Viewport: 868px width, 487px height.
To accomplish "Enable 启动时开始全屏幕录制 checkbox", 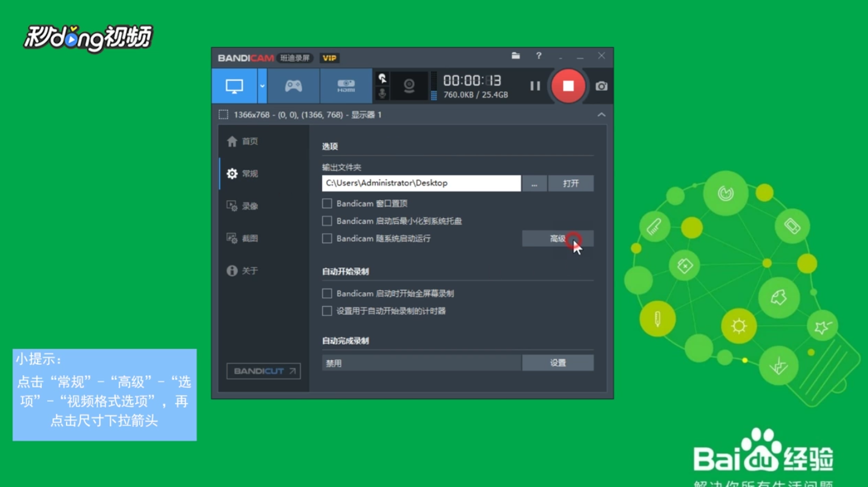I will [327, 293].
